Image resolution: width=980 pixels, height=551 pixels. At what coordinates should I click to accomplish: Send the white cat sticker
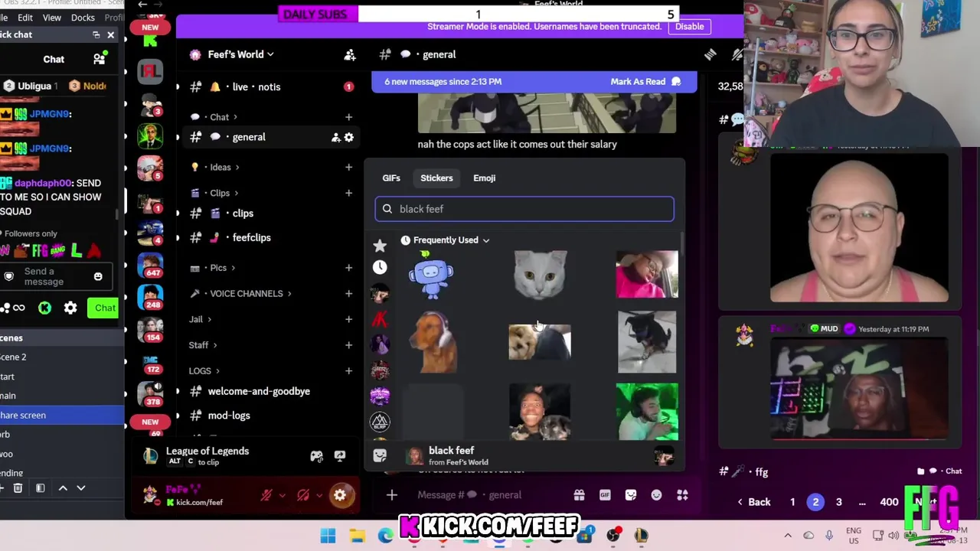click(x=540, y=274)
